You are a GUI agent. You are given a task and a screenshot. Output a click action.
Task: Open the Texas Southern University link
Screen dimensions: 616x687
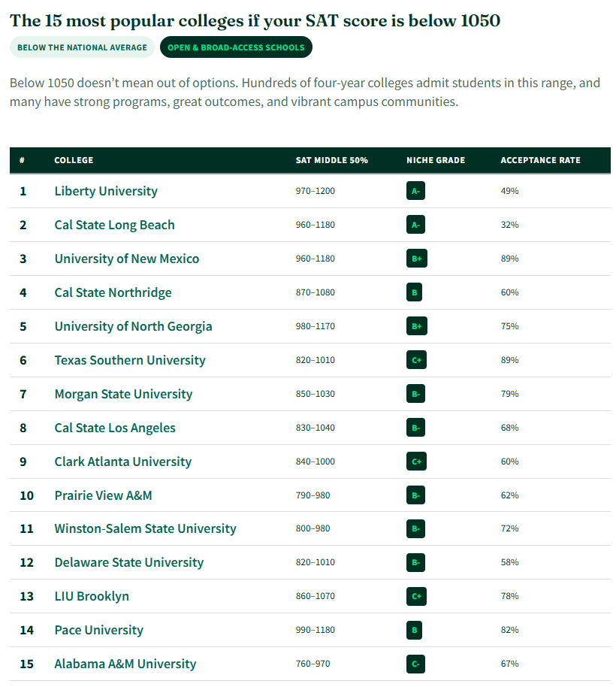[130, 360]
